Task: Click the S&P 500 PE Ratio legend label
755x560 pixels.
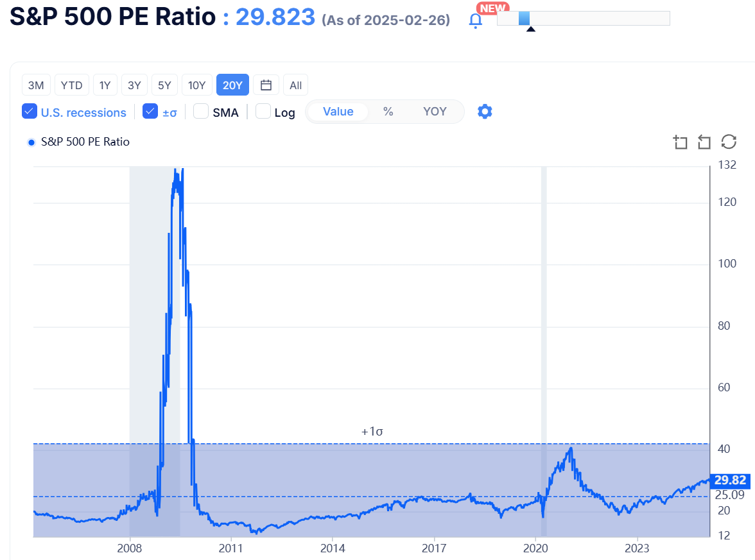Action: [85, 142]
